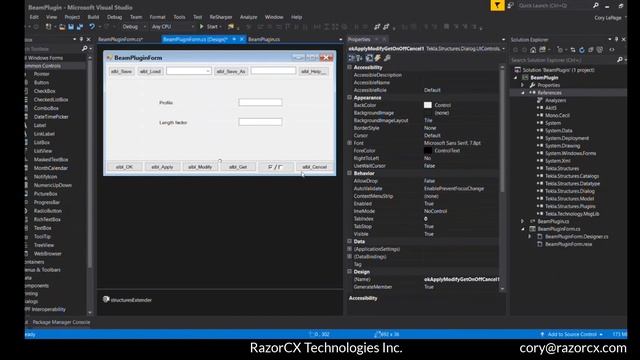Toggle the right checkbox in the form on/off button
The height and width of the screenshot is (360, 640).
(x=280, y=167)
